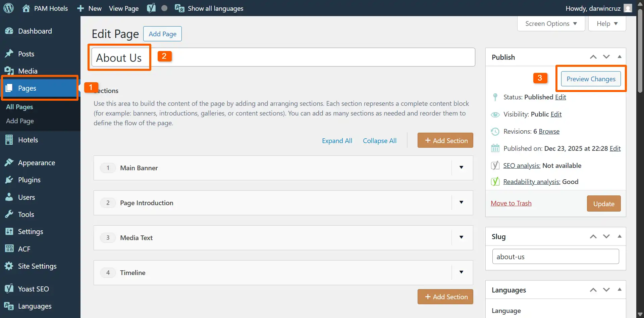Open the Media library via sidebar icon

(9, 71)
